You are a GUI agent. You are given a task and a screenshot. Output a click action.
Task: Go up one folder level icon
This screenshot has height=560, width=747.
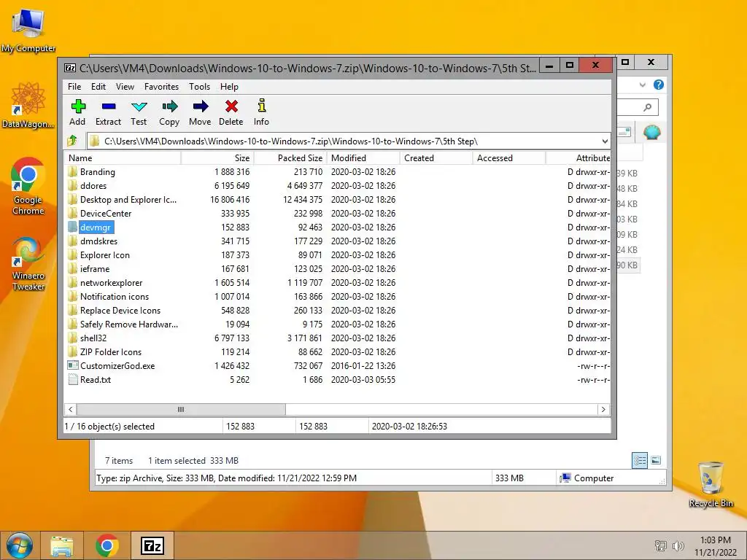(72, 141)
